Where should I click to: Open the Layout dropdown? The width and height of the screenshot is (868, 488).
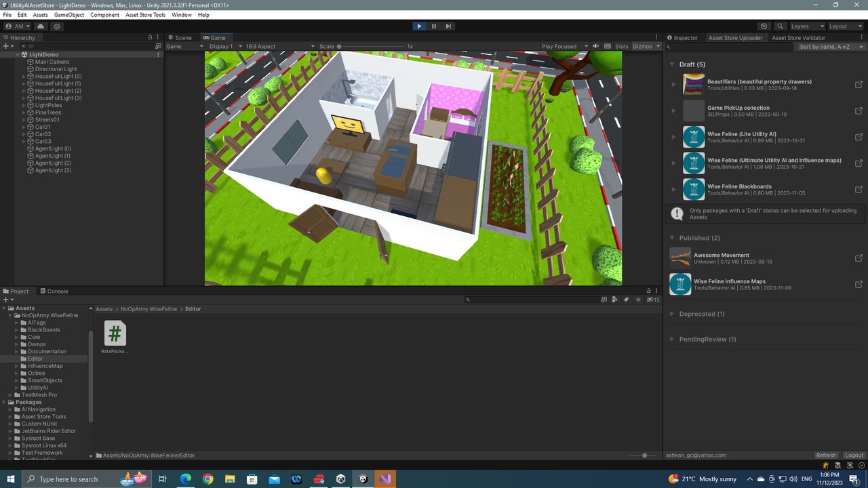coord(845,26)
